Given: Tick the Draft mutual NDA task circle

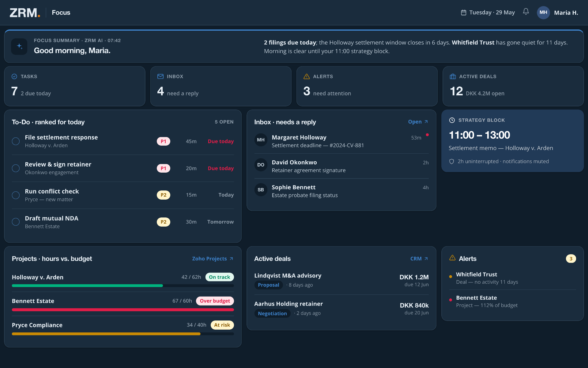Looking at the screenshot, I should coord(16,222).
